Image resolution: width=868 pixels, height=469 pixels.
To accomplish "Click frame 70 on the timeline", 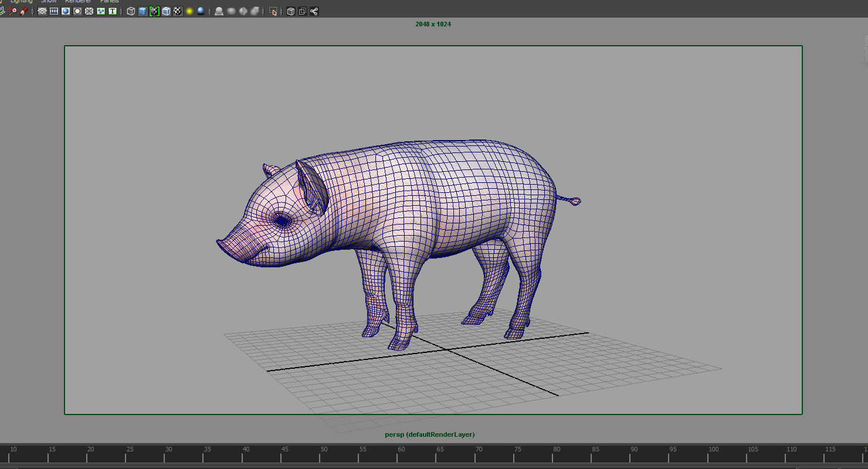I will (479, 450).
